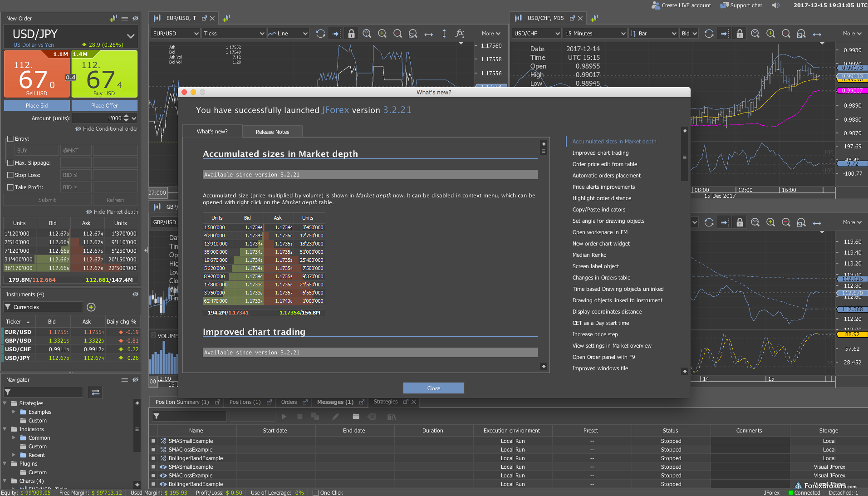This screenshot has height=496, width=868.
Task: Click the Navigator switch arrows button
Action: pyautogui.click(x=95, y=392)
